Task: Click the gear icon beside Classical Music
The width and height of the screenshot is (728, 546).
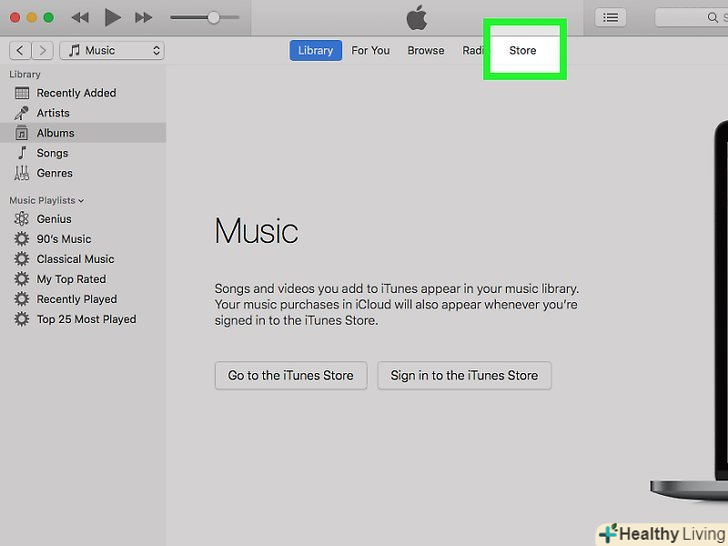Action: [21, 259]
